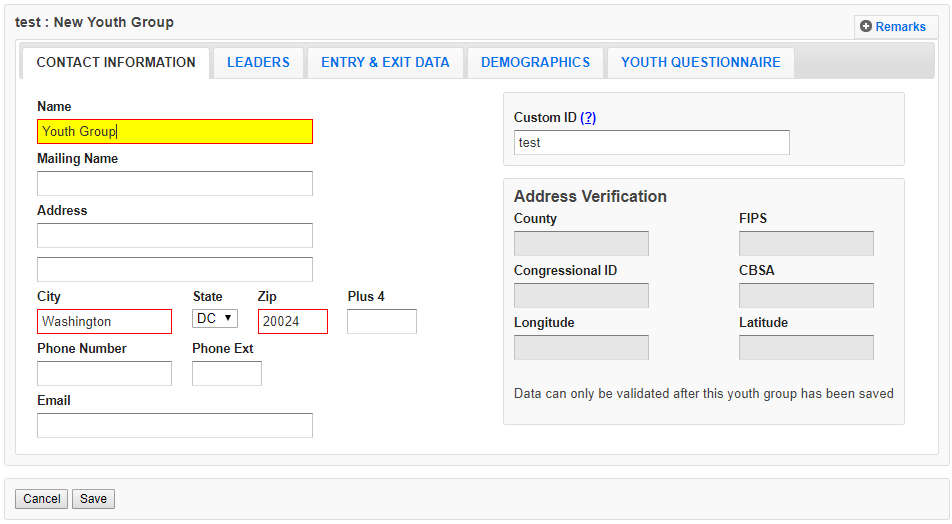Screen dimensions: 952x524
Task: Go to the Youth Questionnaire tab
Action: 700,62
